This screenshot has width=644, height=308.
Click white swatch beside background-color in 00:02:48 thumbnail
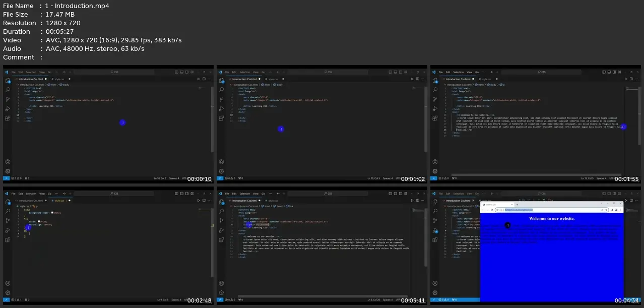pyautogui.click(x=52, y=213)
